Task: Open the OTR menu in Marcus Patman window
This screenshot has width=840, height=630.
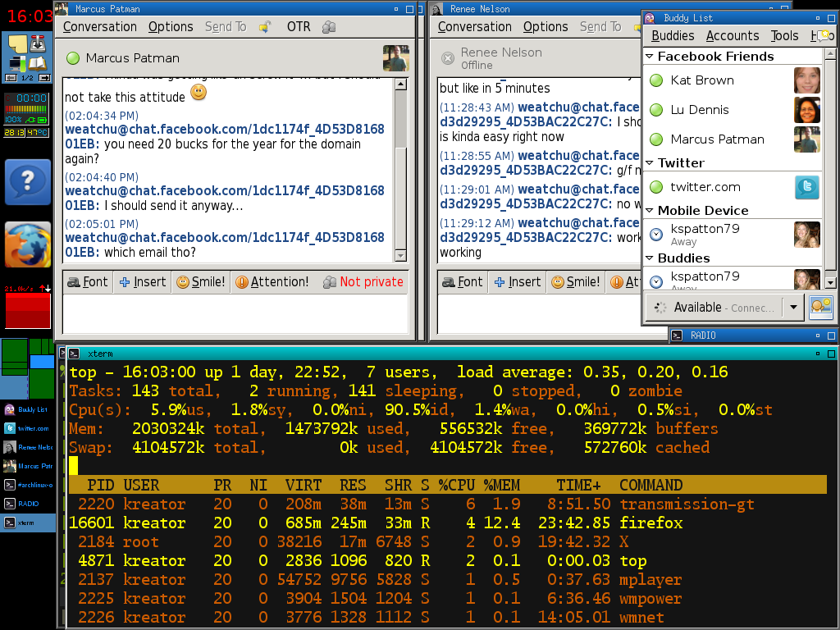Action: (x=299, y=27)
